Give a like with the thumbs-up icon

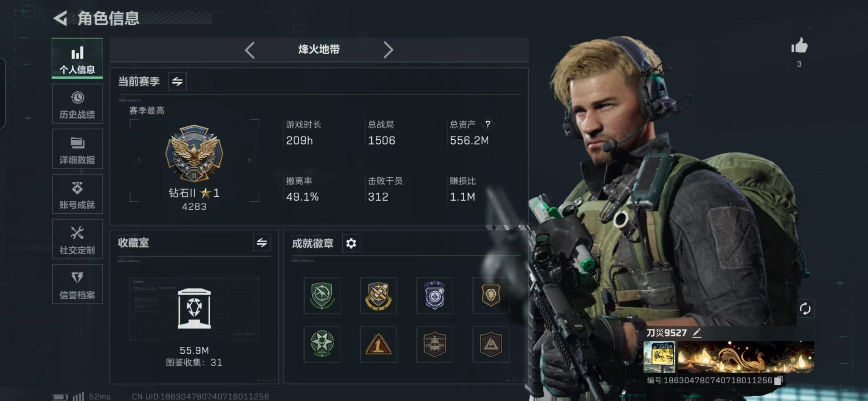tap(799, 46)
